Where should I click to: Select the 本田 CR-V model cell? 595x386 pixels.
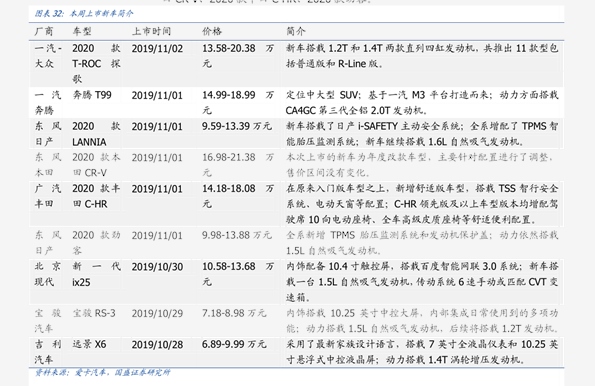click(x=96, y=165)
